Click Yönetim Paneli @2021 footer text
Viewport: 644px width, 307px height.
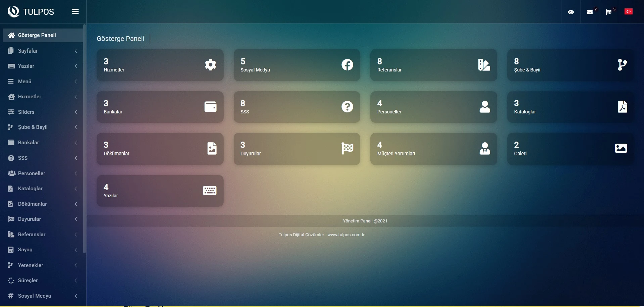coord(365,221)
